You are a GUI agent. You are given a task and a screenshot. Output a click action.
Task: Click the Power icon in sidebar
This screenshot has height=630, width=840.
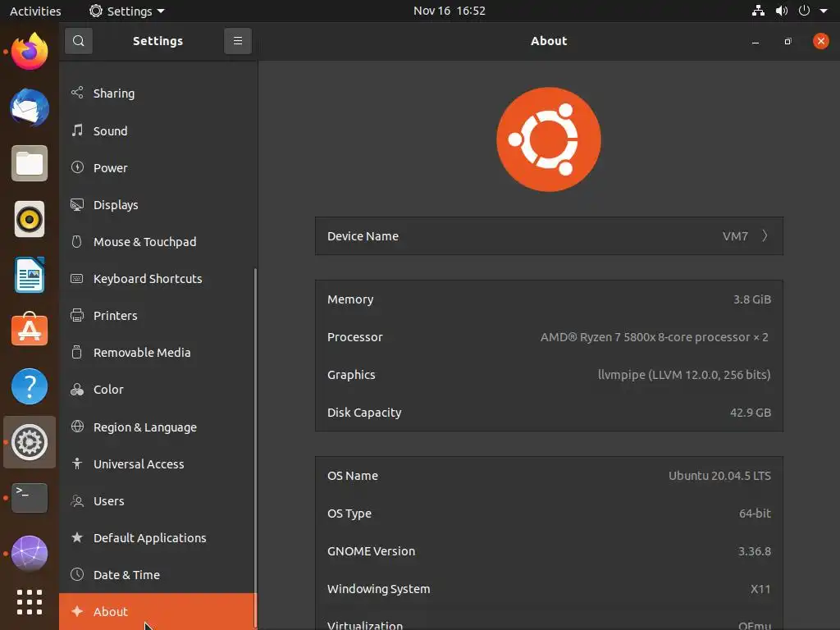(x=77, y=167)
